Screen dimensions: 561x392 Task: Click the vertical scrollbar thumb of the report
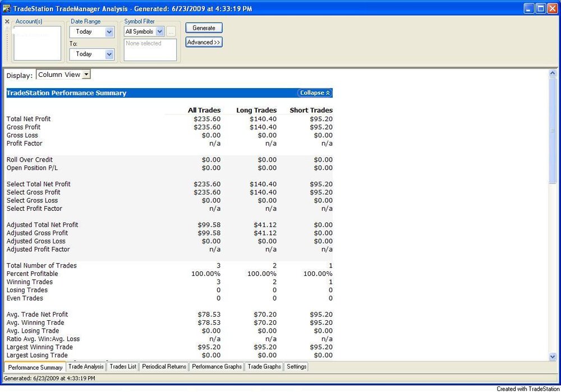coord(553,131)
